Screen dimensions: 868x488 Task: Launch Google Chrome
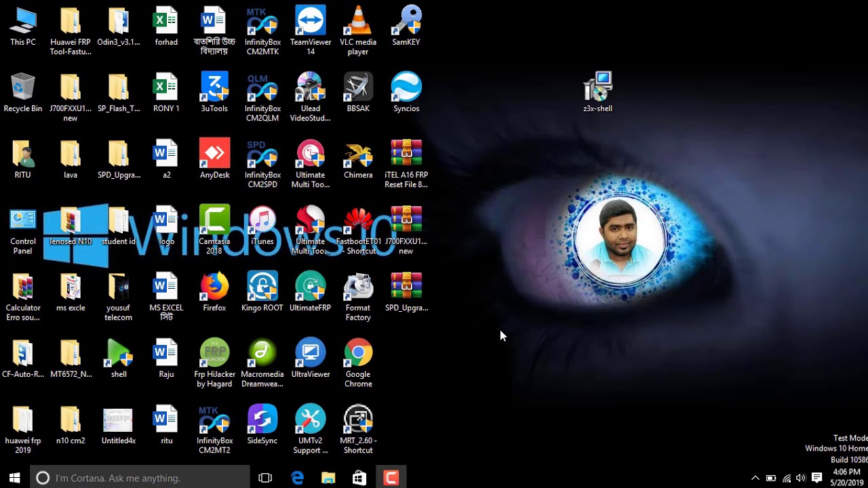[x=358, y=363]
